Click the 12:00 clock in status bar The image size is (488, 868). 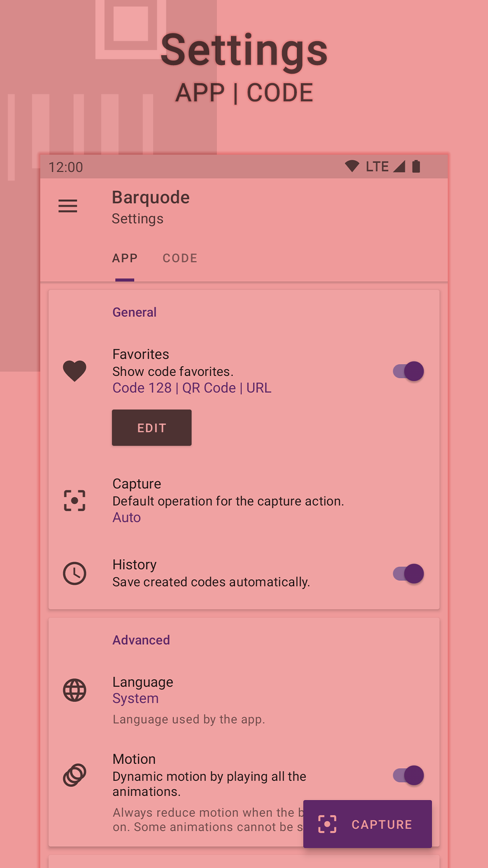click(65, 167)
